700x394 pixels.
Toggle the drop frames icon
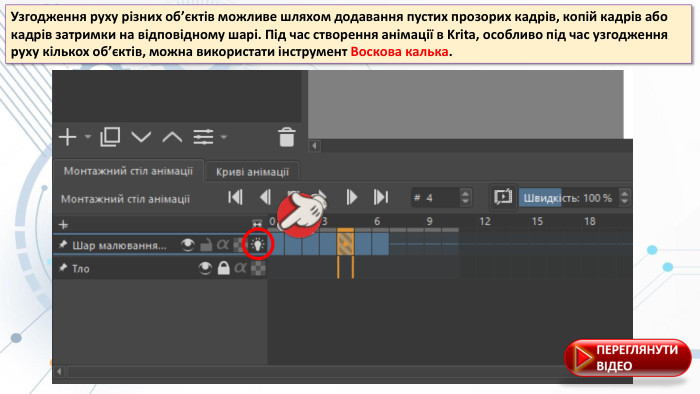pos(503,197)
